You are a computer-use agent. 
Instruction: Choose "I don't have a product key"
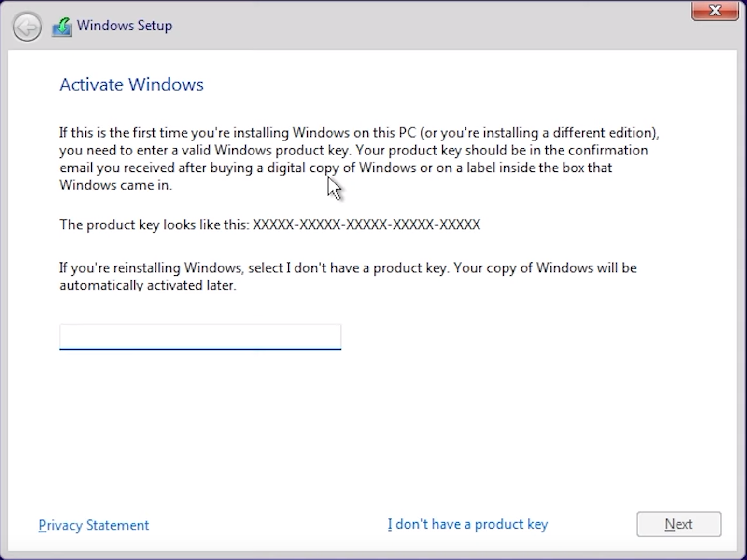[x=467, y=524]
